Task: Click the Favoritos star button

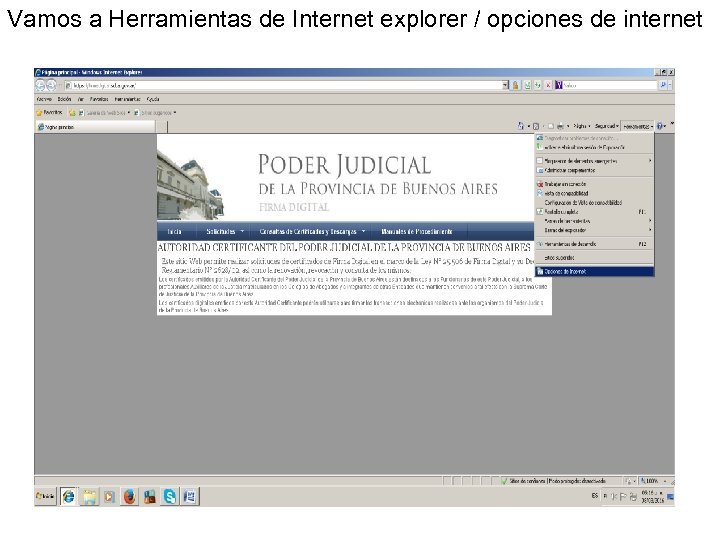Action: (x=49, y=112)
